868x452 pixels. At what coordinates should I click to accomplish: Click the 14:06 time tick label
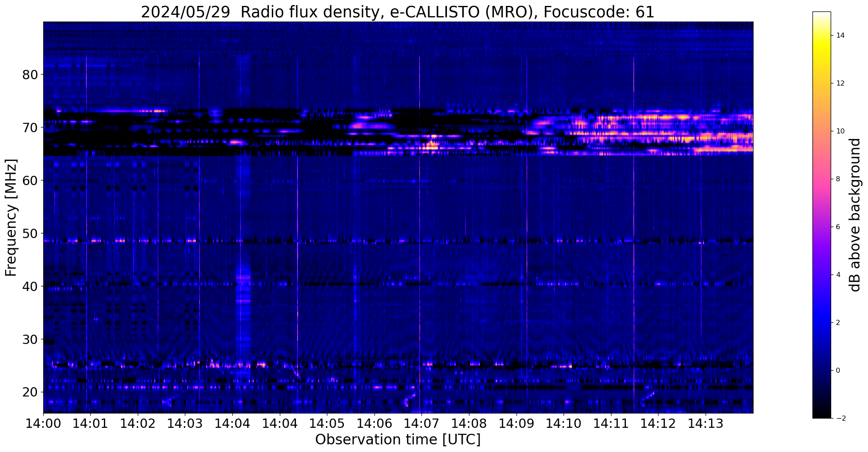(x=374, y=423)
